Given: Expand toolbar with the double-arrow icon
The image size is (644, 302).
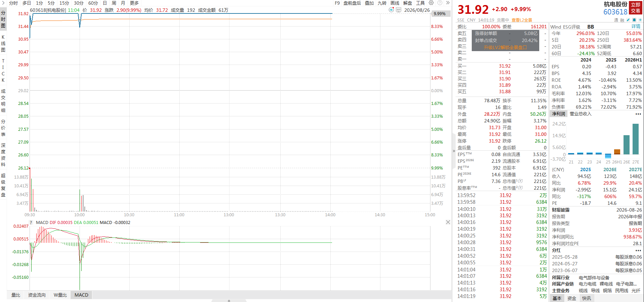Looking at the screenshot, I should tap(448, 3).
